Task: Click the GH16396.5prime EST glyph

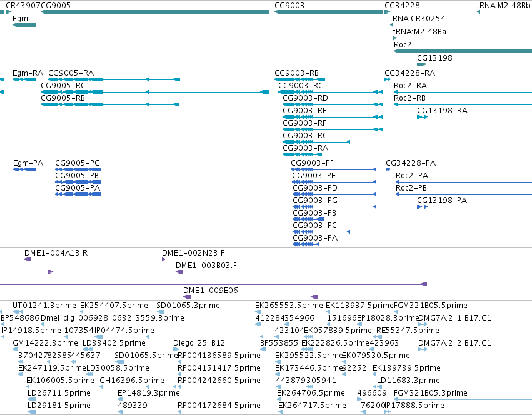Action: coord(138,387)
